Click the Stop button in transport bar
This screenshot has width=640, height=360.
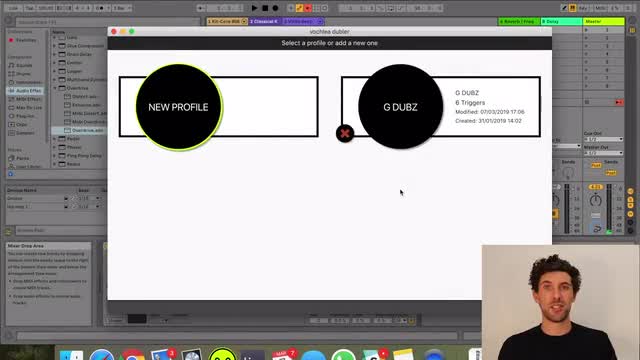point(264,8)
